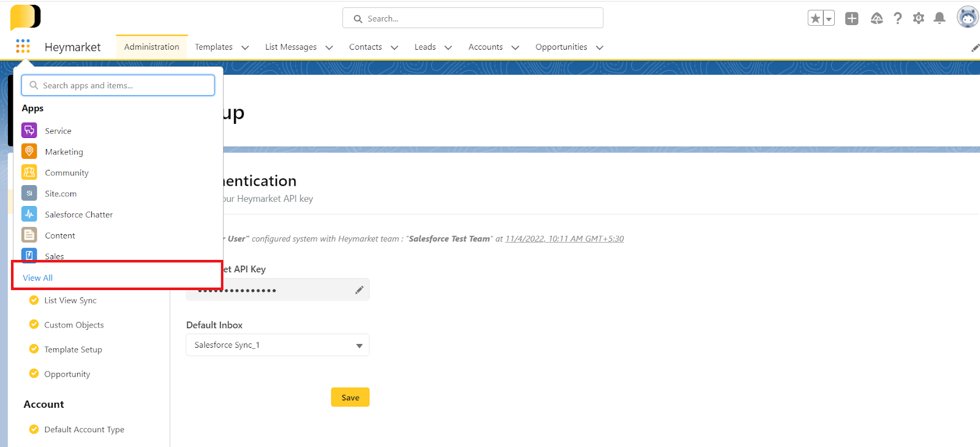Image resolution: width=980 pixels, height=447 pixels.
Task: Open the Help question mark icon
Action: point(897,18)
